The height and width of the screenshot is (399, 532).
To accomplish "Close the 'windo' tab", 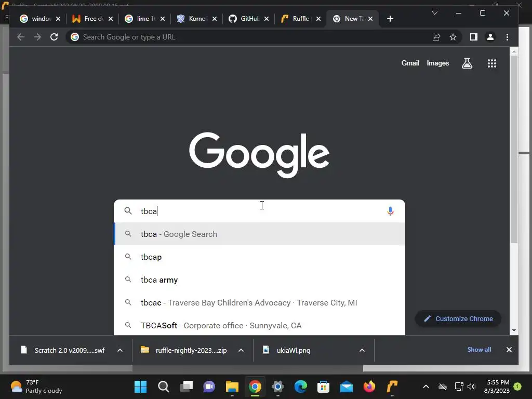I will 58,19.
